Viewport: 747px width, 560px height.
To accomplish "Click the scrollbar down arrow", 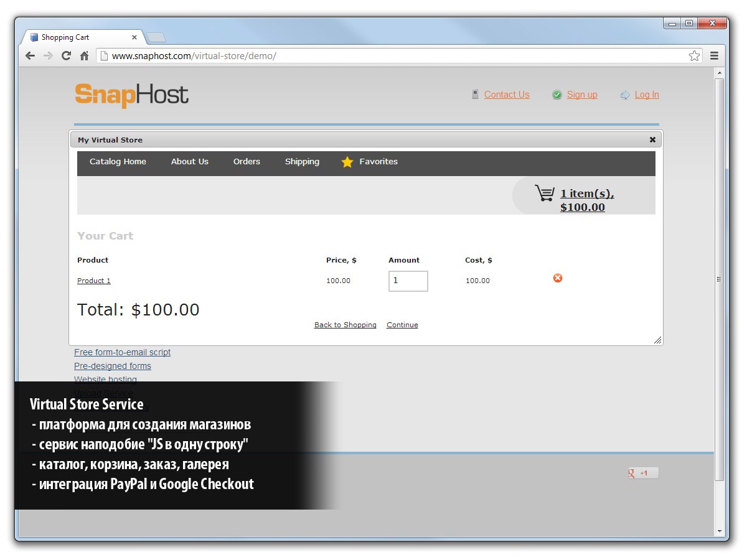I will (720, 531).
